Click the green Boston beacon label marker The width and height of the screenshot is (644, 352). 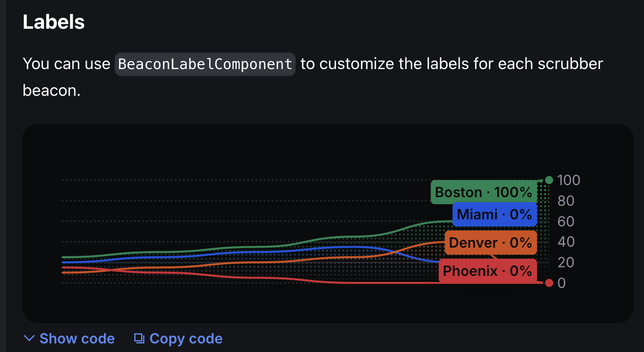tap(483, 192)
